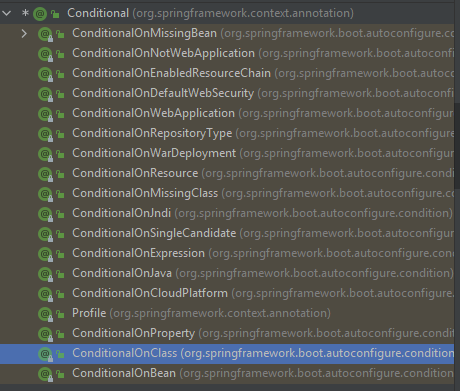Click the annotation icon of ConditionalOnSingleCandidate

click(x=45, y=234)
